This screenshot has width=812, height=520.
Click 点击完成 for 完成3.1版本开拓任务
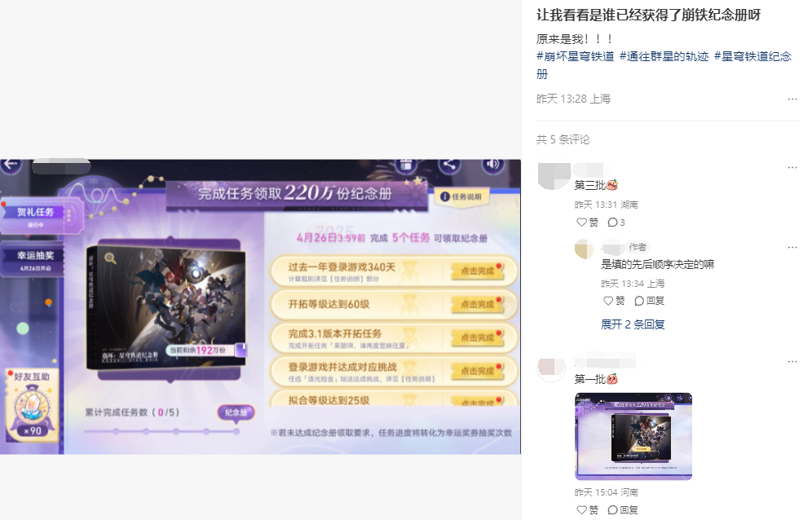(x=478, y=337)
